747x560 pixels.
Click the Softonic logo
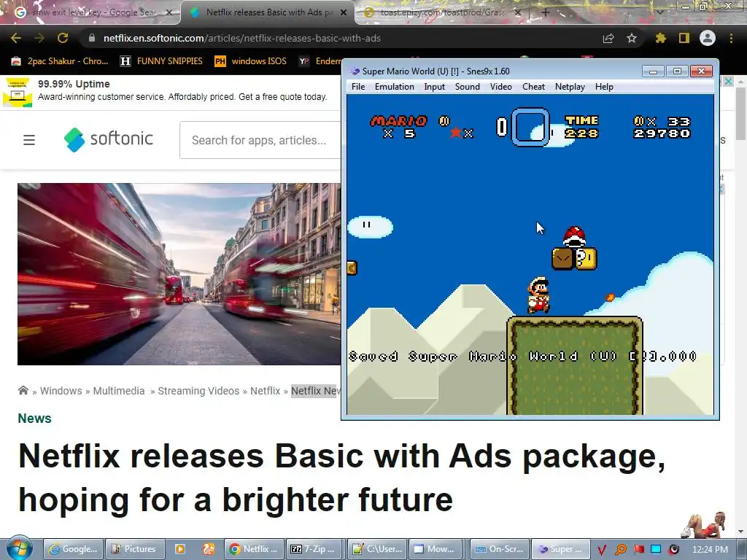pyautogui.click(x=109, y=139)
